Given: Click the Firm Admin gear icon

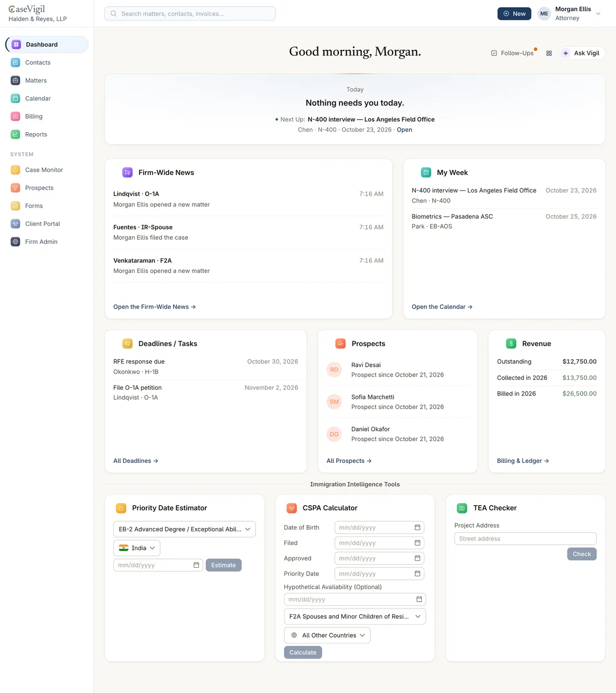Looking at the screenshot, I should coord(16,242).
